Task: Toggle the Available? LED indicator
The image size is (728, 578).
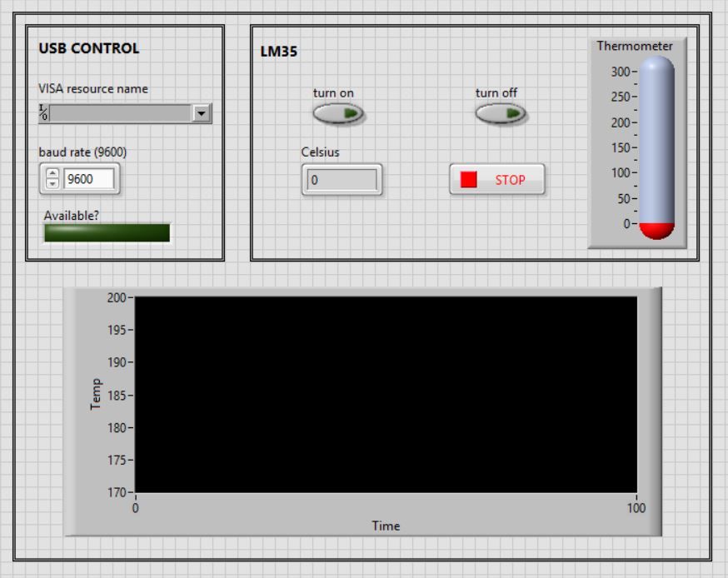Action: coord(107,232)
